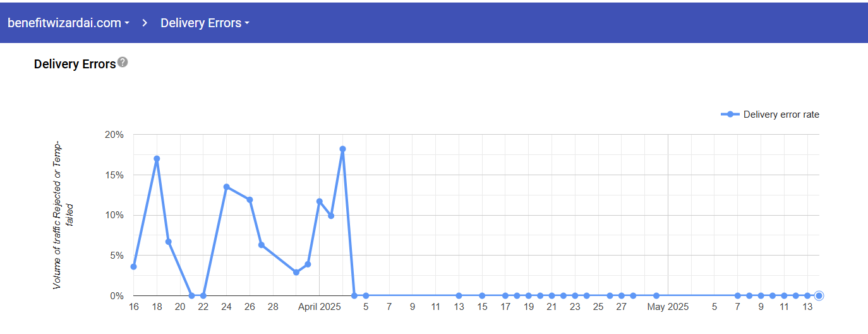868x334 pixels.
Task: Click the Delivery error rate legend marker
Action: 730,114
